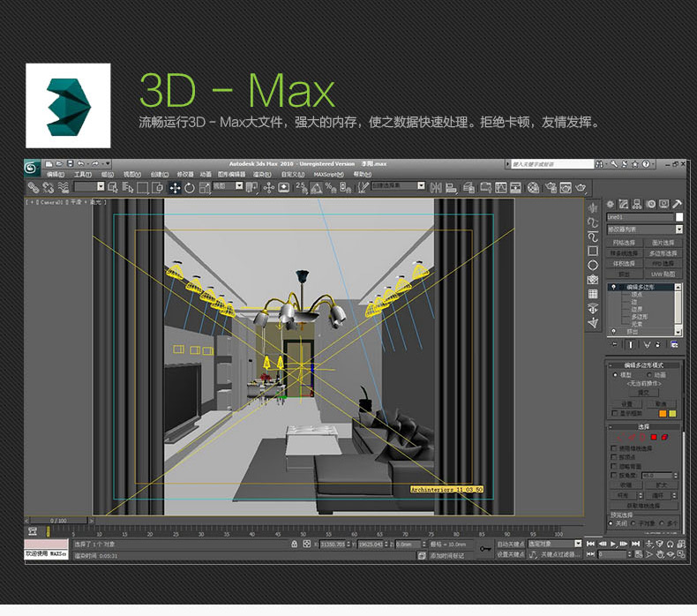
Task: Select the 模型 radio button
Action: 615,375
